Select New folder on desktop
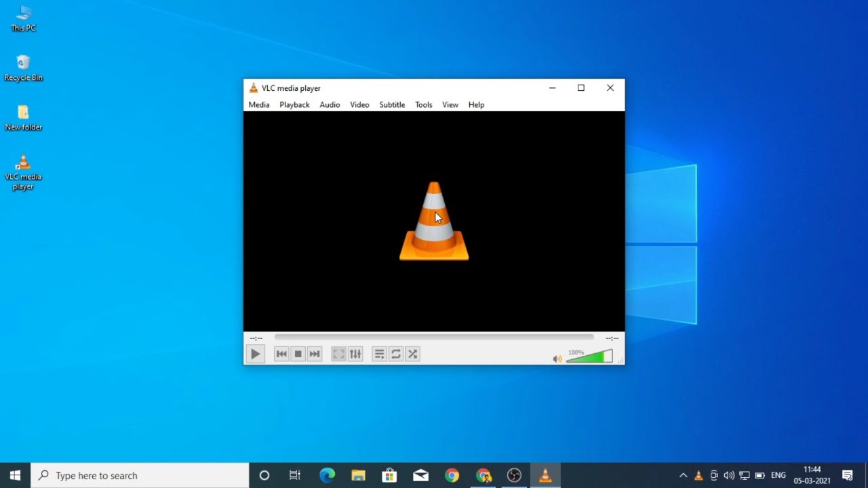 [23, 118]
